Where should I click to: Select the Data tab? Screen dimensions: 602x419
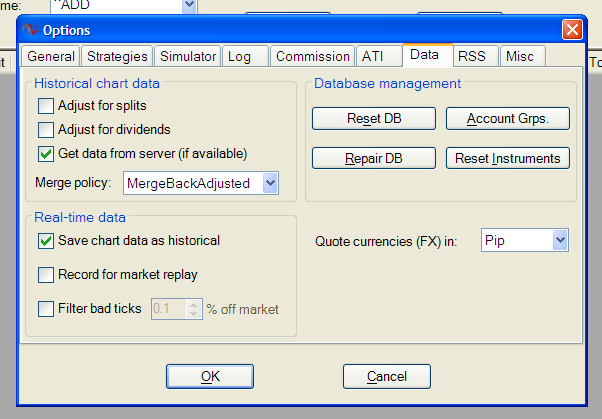coord(428,55)
